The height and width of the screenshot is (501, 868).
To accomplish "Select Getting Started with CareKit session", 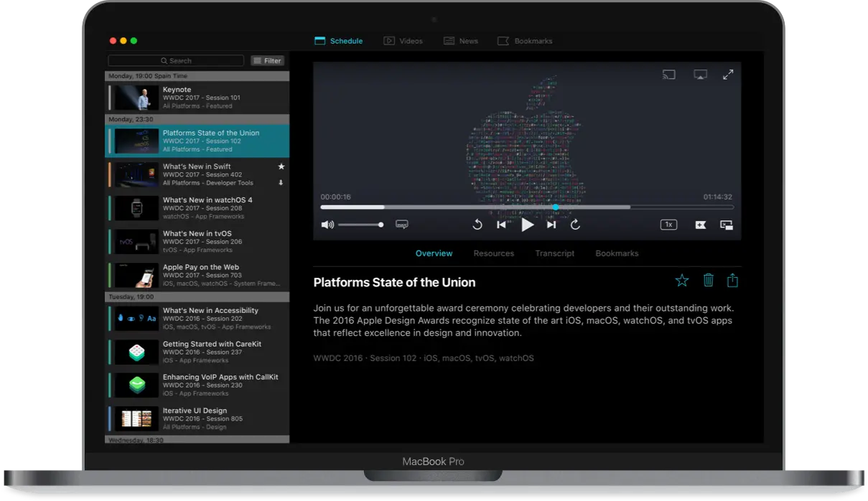I will pyautogui.click(x=197, y=352).
